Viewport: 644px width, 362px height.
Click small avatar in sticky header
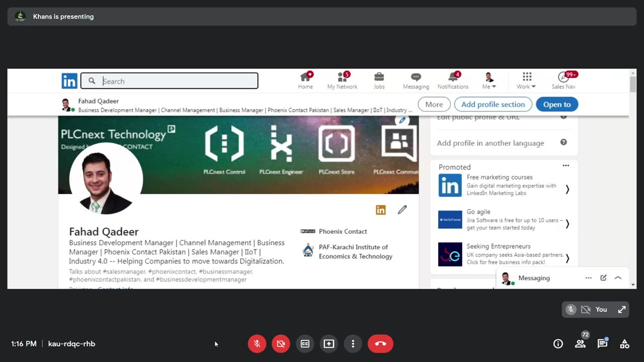[66, 105]
